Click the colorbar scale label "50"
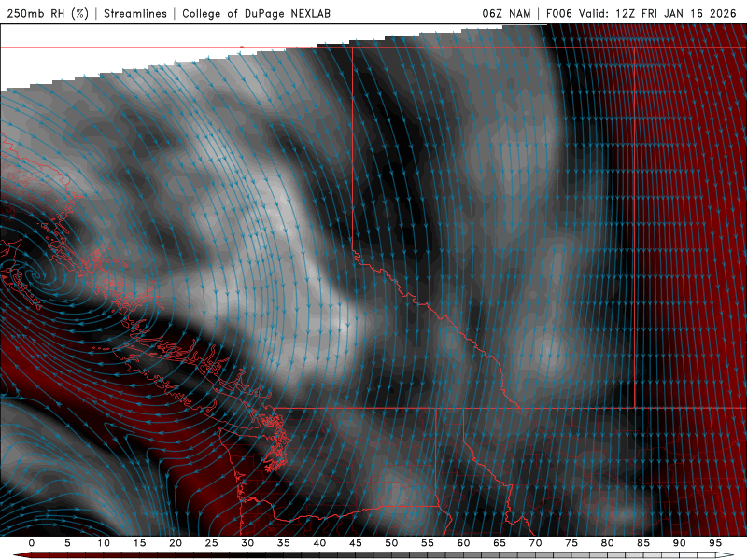747x560 pixels. (x=391, y=543)
